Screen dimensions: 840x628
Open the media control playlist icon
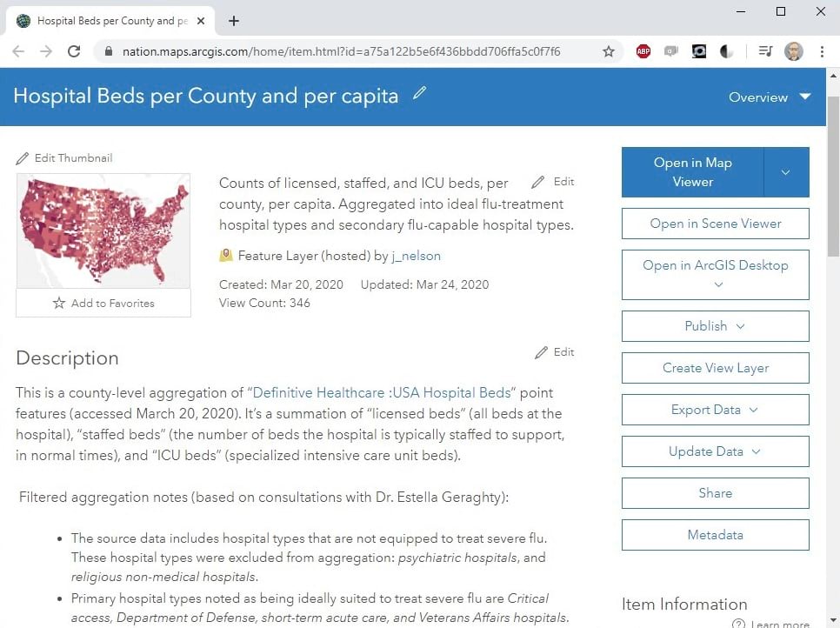point(765,51)
